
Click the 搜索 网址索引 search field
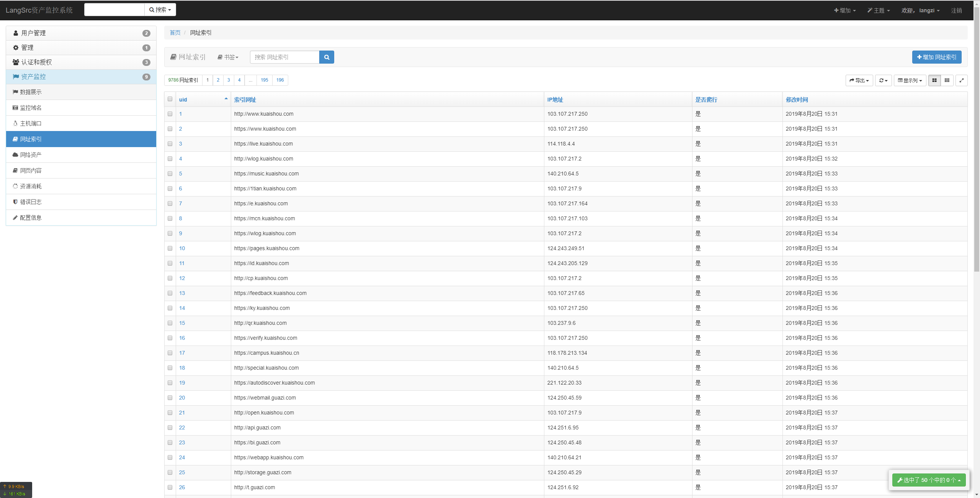coord(284,57)
